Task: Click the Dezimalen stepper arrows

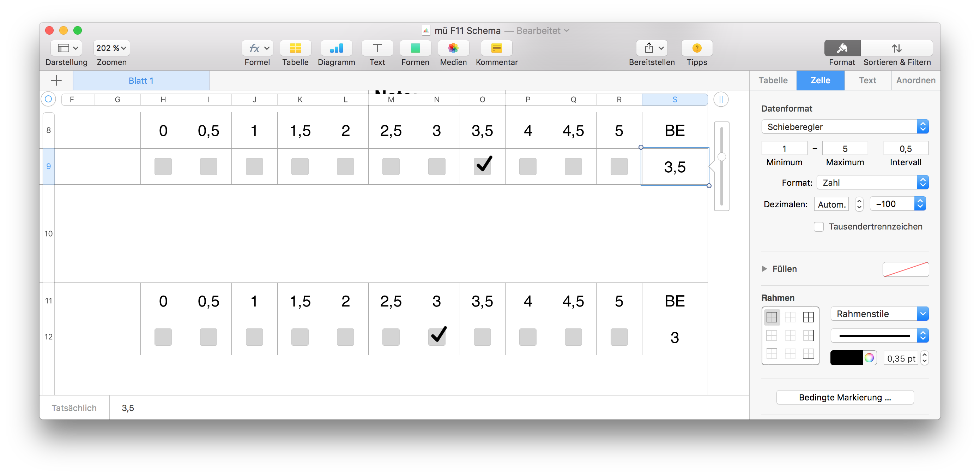Action: tap(859, 204)
